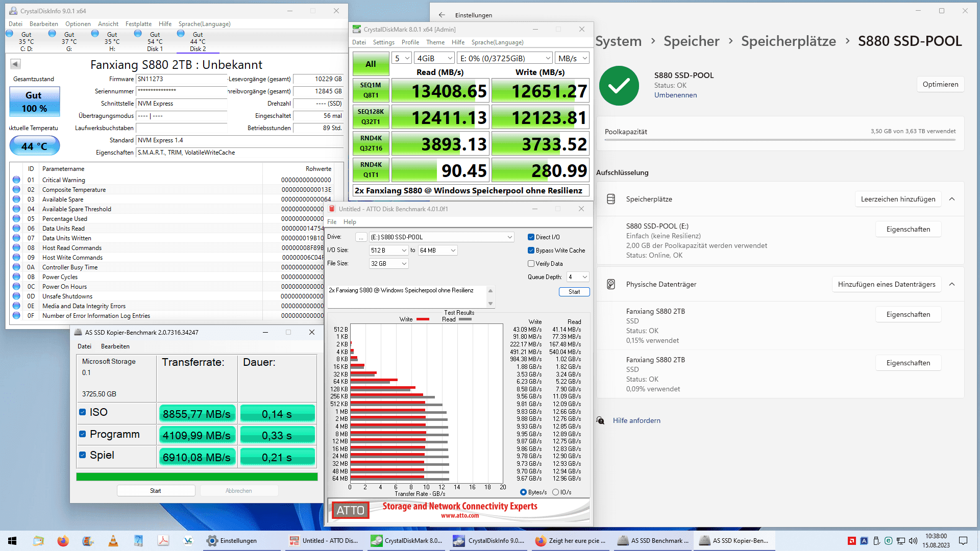The image size is (980, 551).
Task: Select the Disk 1 temperature icon
Action: pos(138,34)
